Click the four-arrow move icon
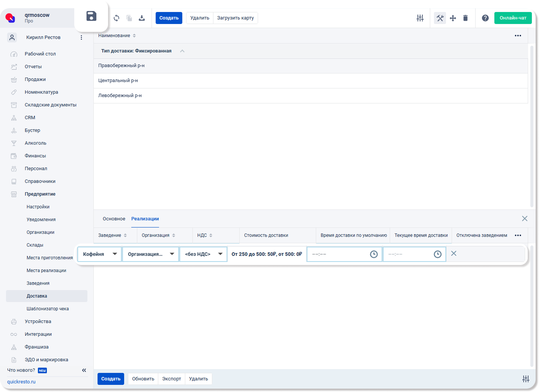 click(453, 18)
